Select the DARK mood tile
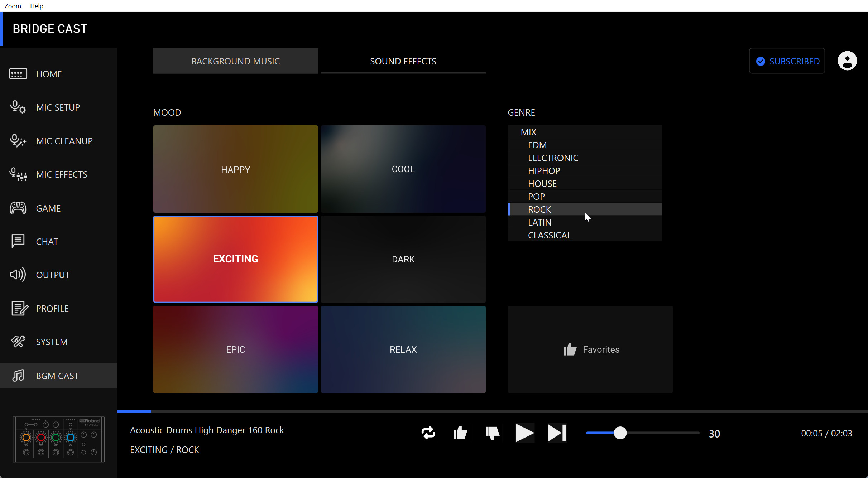 pyautogui.click(x=403, y=259)
